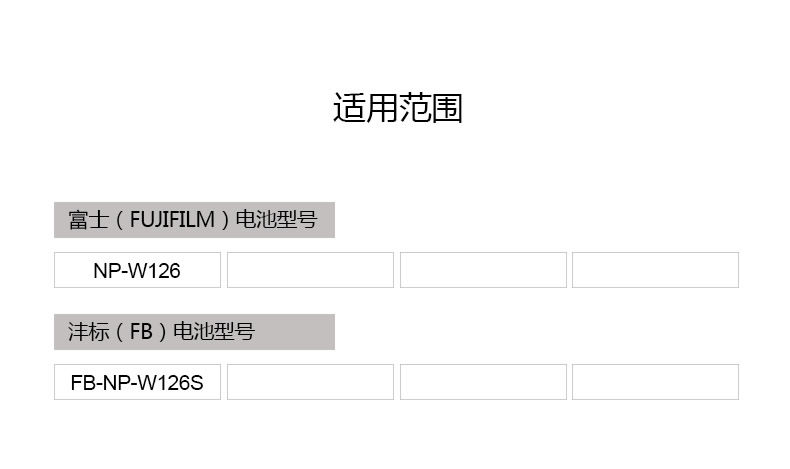Click the 沣标 (FB) 电池型号 gray header
The width and height of the screenshot is (790, 469).
(x=194, y=332)
